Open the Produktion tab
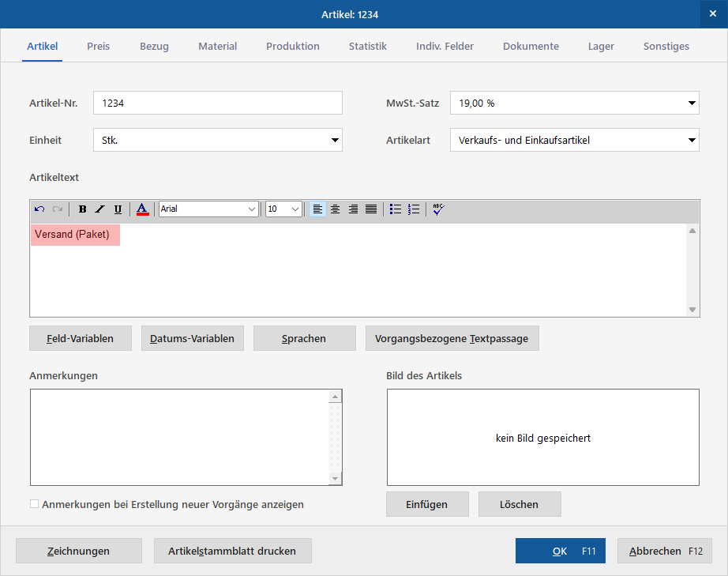The width and height of the screenshot is (728, 576). pyautogui.click(x=293, y=47)
